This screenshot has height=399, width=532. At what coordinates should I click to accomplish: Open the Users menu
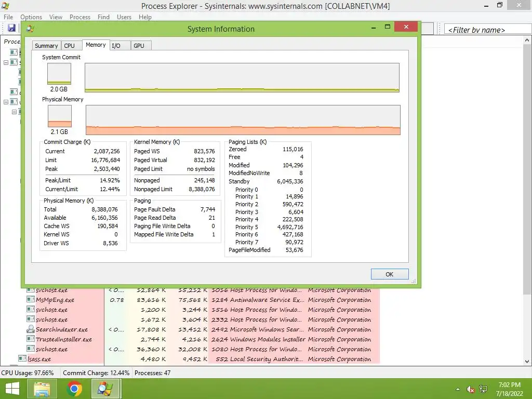124,17
